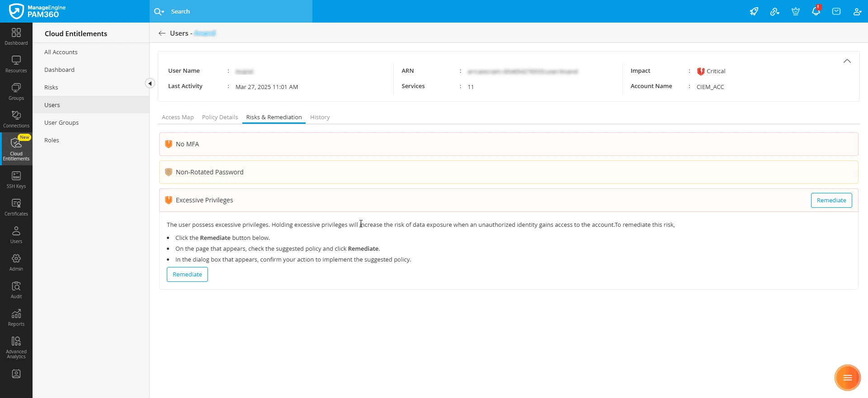Collapse the user details card chevron

tap(847, 61)
